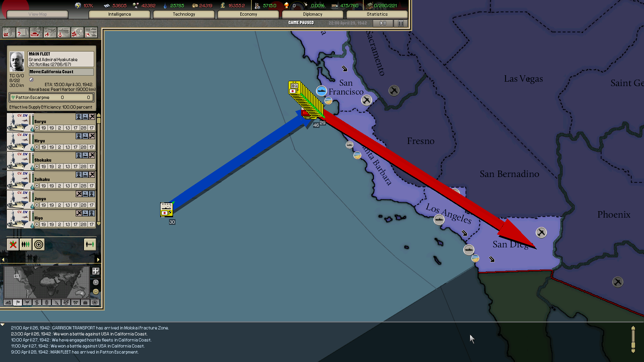Open the Diplomacy tab
Viewport: 644px width, 362px height.
coord(313,14)
